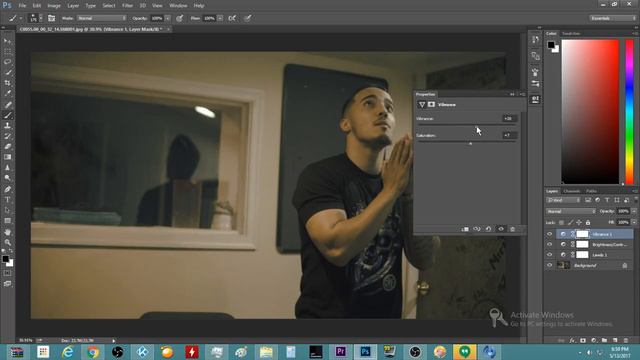Click foreground color swatch in toolbox
Viewport: 640px width, 360px height.
5,259
